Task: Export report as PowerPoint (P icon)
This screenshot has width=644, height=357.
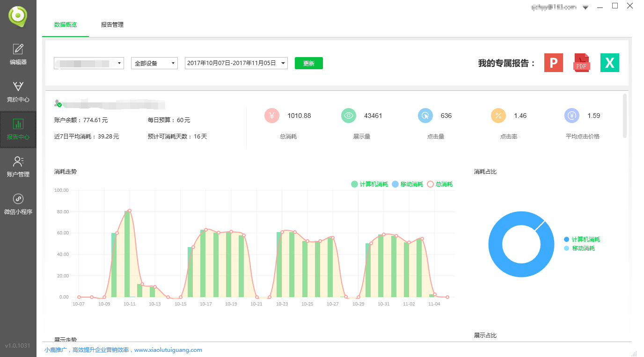Action: [553, 63]
